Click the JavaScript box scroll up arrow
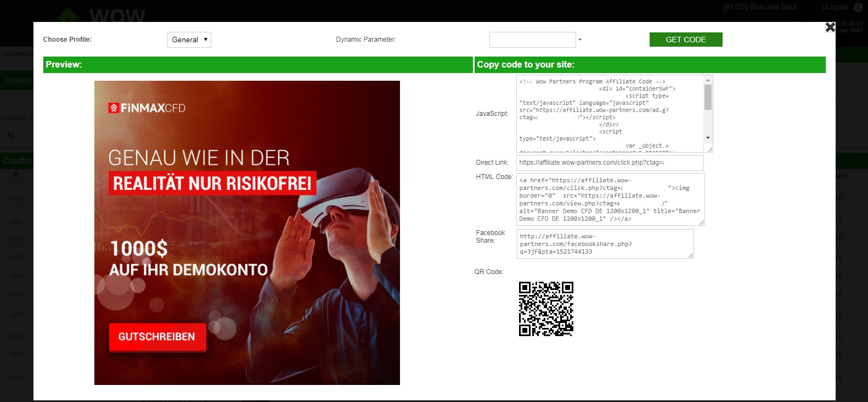This screenshot has height=402, width=868. pos(708,80)
